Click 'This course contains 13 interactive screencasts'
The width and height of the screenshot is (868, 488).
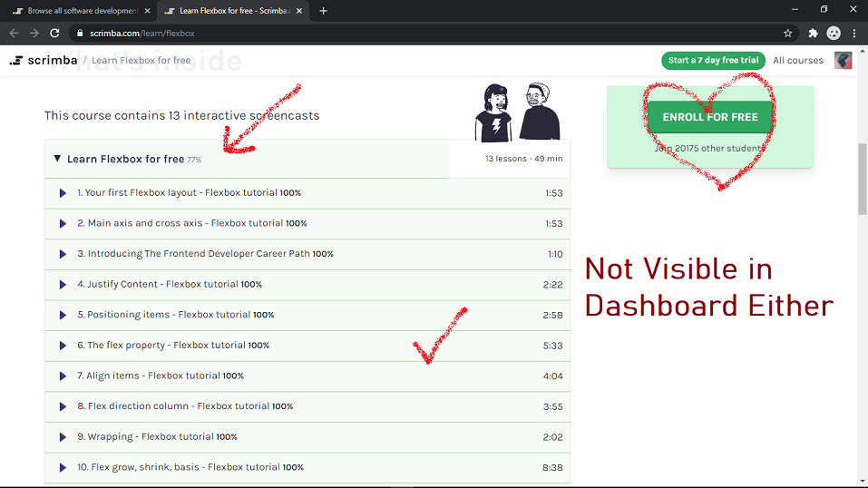(181, 115)
